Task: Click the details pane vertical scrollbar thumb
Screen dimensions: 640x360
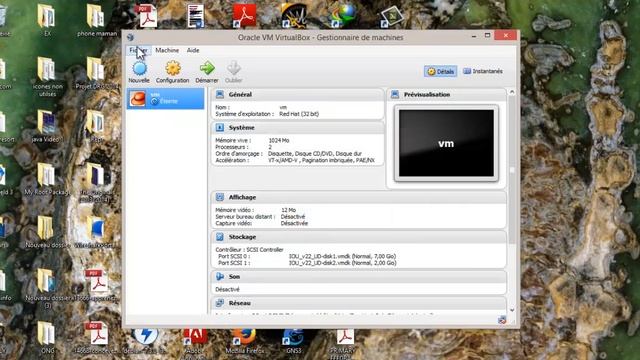Action: click(512, 170)
